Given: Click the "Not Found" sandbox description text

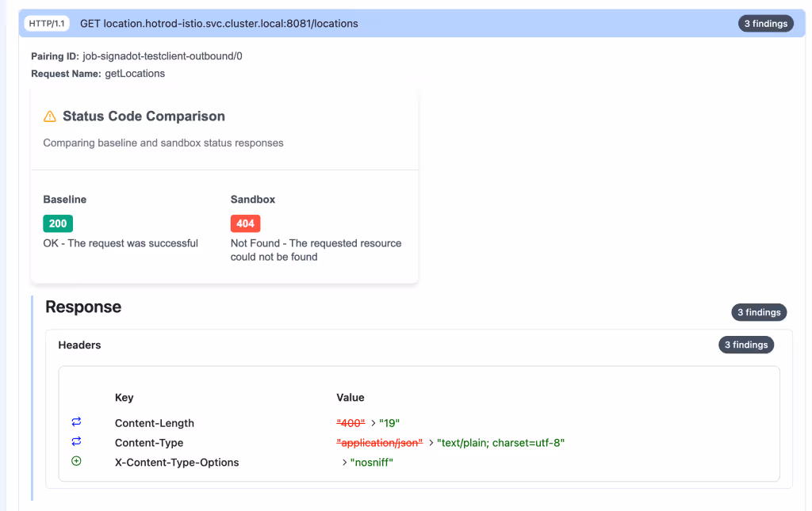Looking at the screenshot, I should 316,250.
